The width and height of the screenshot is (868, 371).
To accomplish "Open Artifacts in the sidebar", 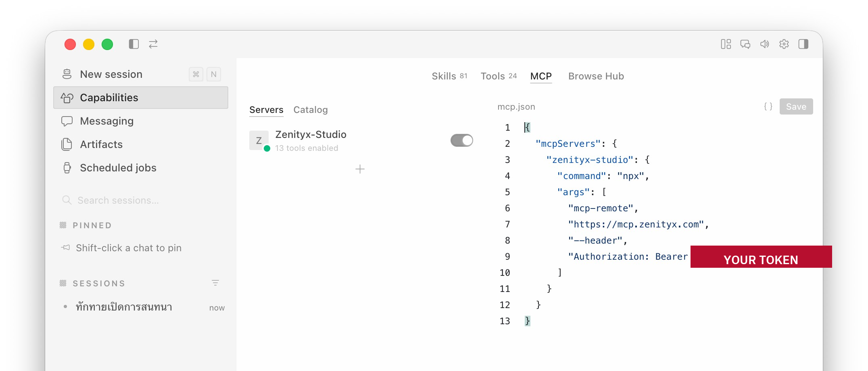I will (x=141, y=144).
